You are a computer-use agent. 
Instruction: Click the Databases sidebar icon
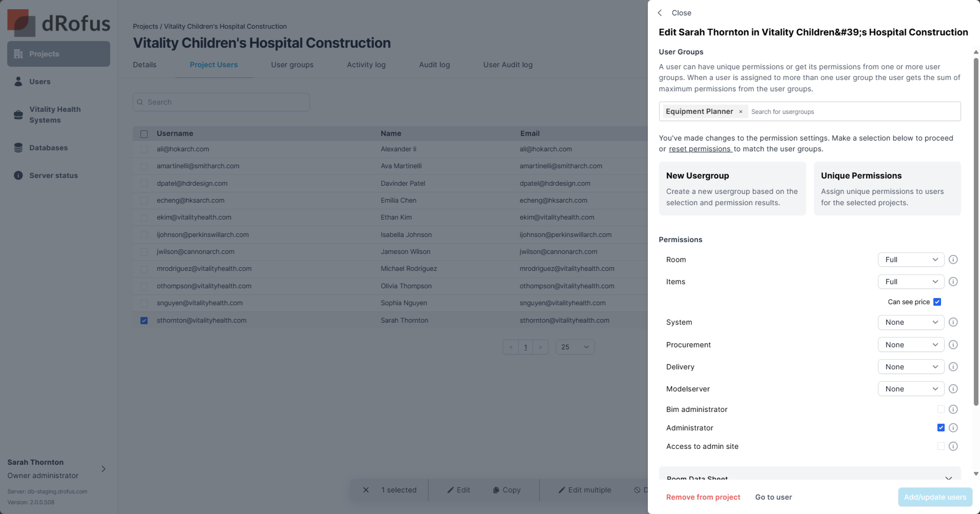pyautogui.click(x=18, y=148)
